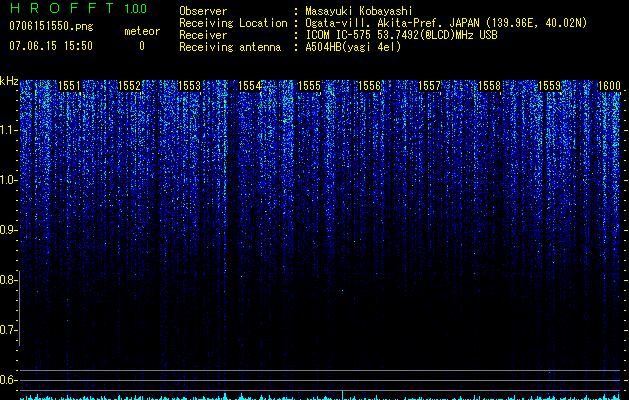Click the date stamp 07.06.15 15:50

51,46
